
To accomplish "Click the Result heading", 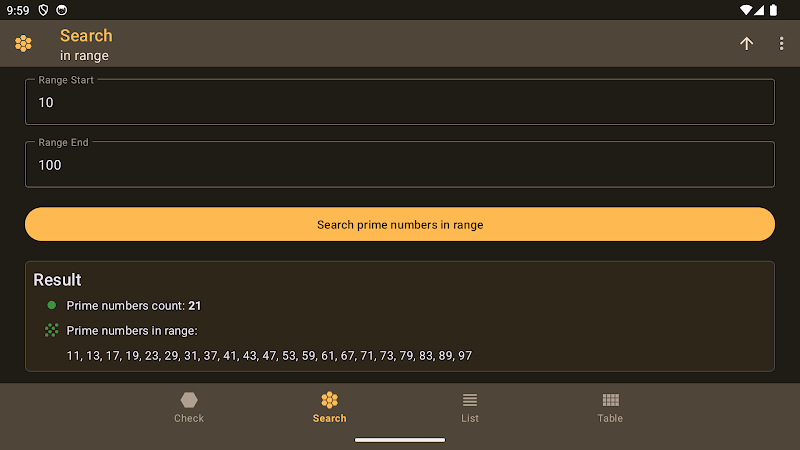I will tap(57, 280).
